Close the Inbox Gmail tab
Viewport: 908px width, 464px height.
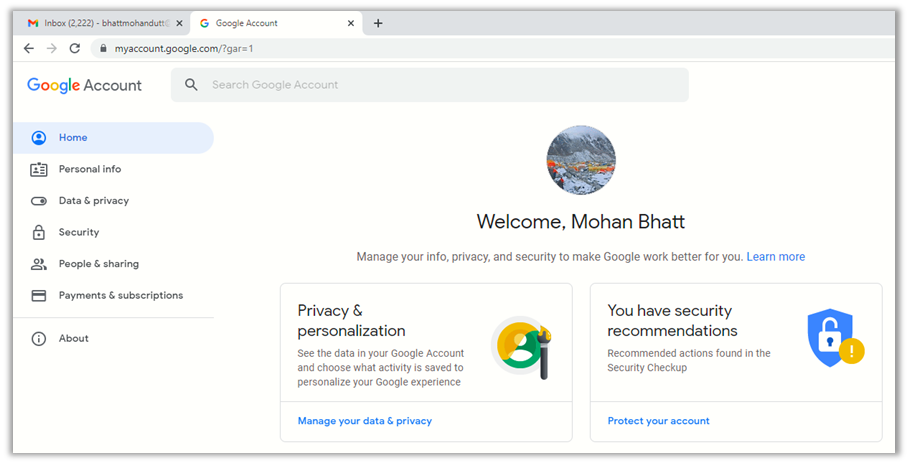coord(179,23)
